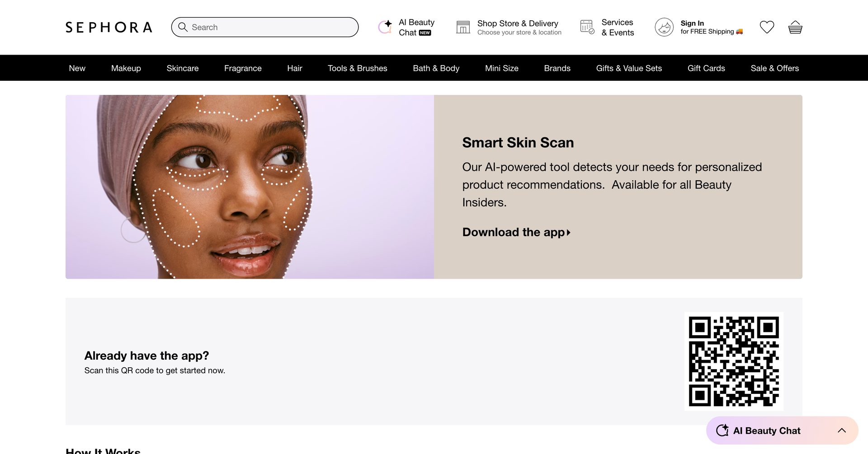Open the shopping basket icon

(x=795, y=27)
